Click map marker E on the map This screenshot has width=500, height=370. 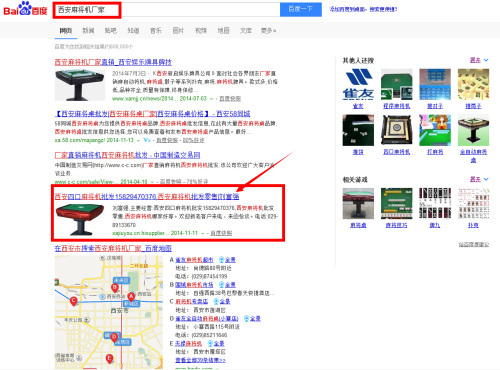[109, 359]
